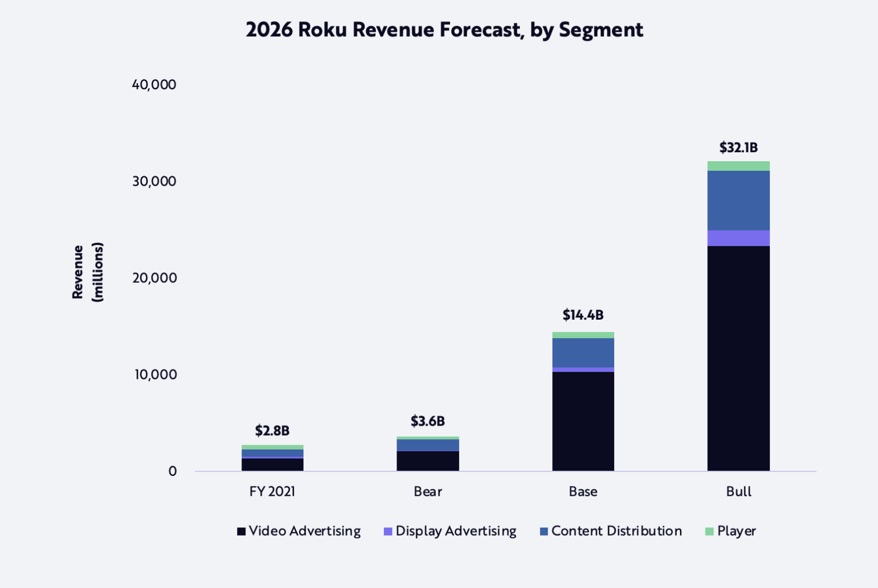Click the Bull bar's Video Advertising segment
The image size is (878, 588).
tap(739, 359)
